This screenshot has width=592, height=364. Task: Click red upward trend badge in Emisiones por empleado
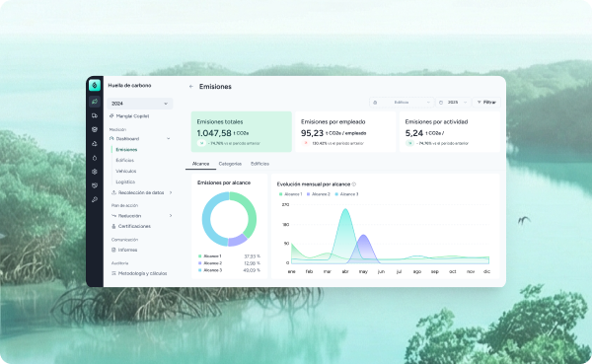pos(306,143)
